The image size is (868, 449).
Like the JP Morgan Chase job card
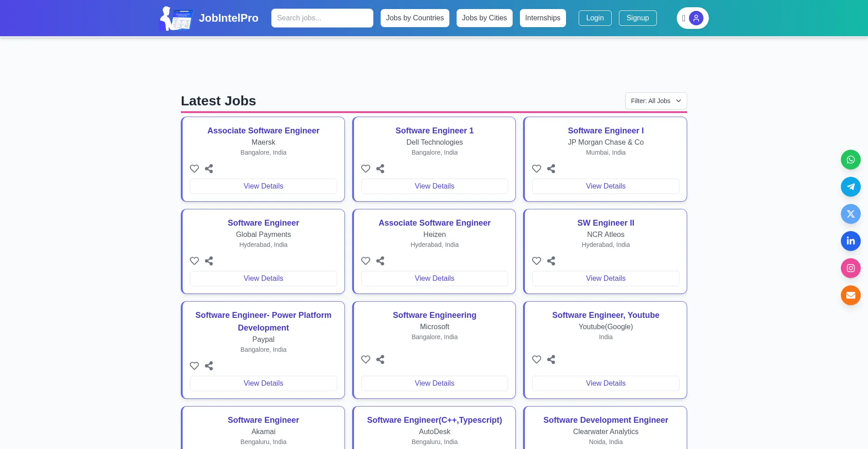point(537,169)
